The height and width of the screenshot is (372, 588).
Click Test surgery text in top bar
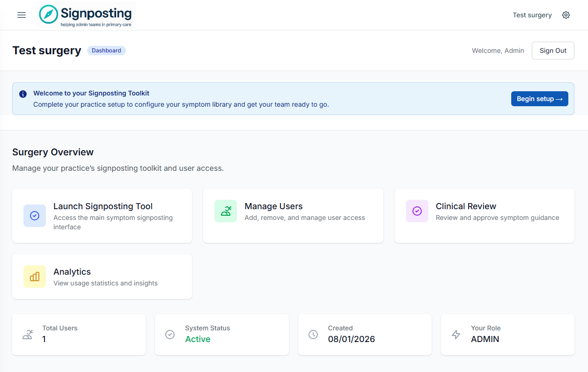532,15
